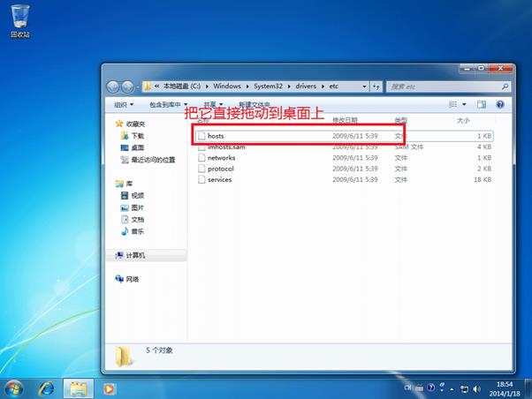
Task: Click the Explorer back navigation arrow
Action: [x=113, y=87]
